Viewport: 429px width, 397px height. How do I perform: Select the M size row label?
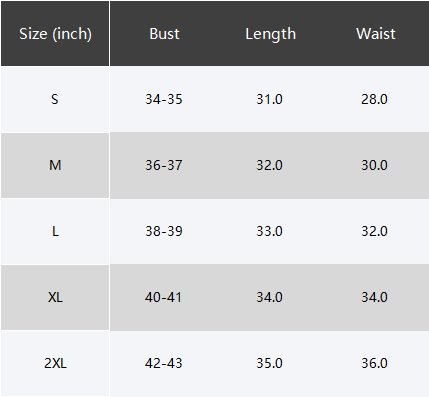55,165
